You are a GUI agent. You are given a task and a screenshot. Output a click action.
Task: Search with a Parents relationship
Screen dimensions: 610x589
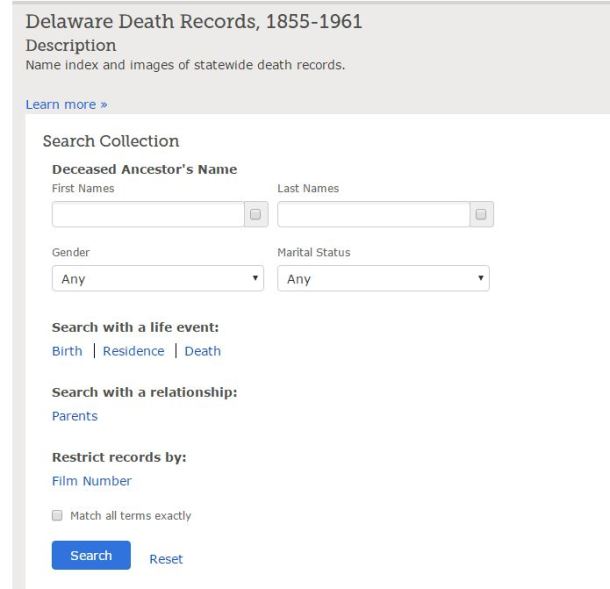(75, 416)
